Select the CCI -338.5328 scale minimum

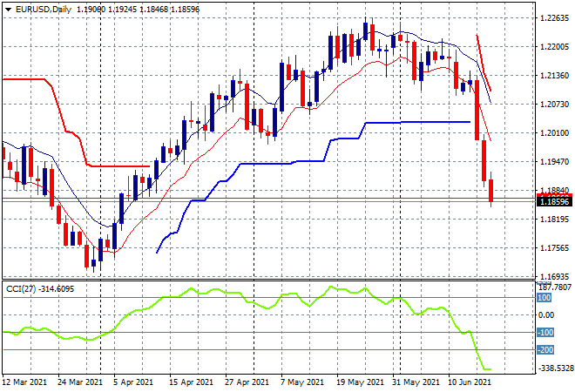[555, 368]
